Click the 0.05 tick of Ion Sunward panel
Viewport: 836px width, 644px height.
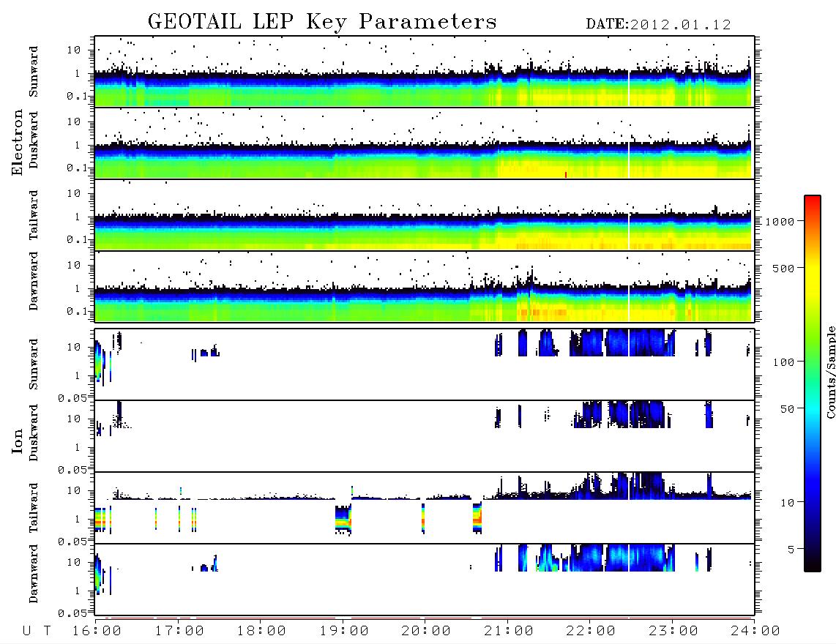point(72,397)
